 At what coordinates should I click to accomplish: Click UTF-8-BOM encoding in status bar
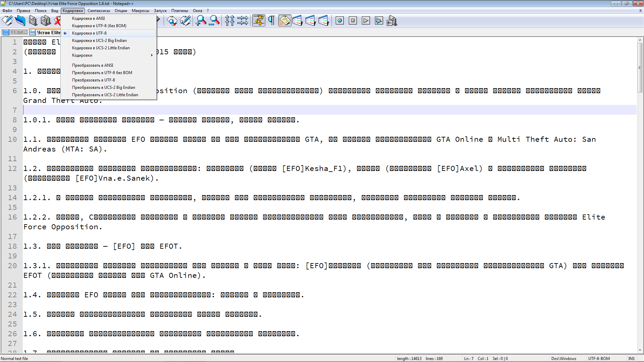point(599,359)
